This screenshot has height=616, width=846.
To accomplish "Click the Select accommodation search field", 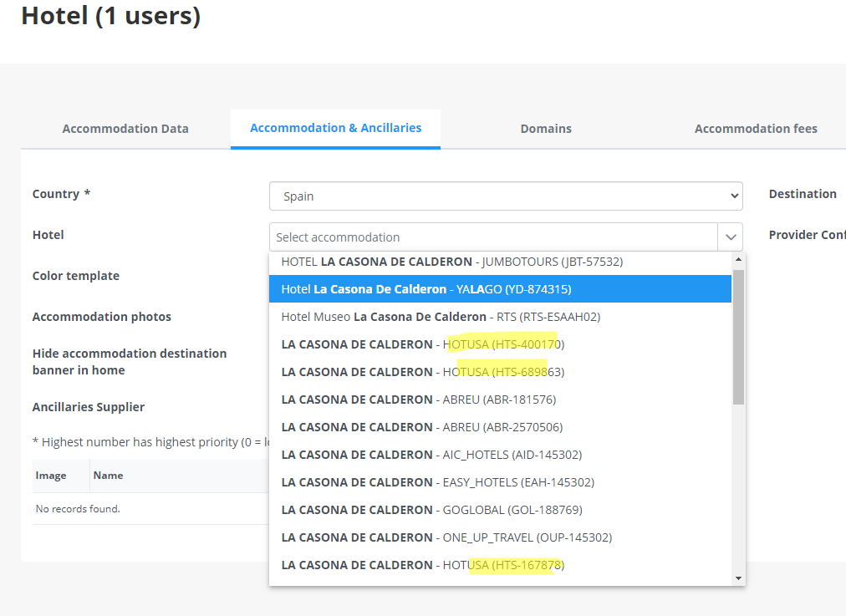I will 493,237.
